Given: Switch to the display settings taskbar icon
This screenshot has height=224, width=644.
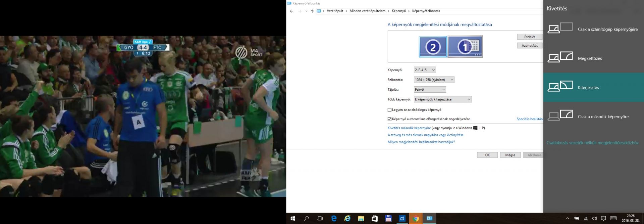Looking at the screenshot, I should pyautogui.click(x=430, y=219).
